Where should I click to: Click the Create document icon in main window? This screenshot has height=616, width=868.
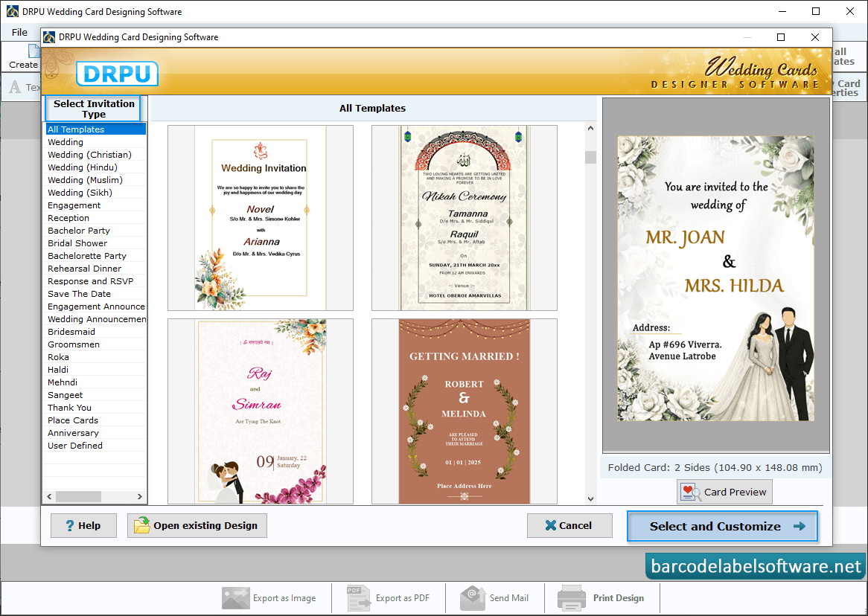coord(34,51)
